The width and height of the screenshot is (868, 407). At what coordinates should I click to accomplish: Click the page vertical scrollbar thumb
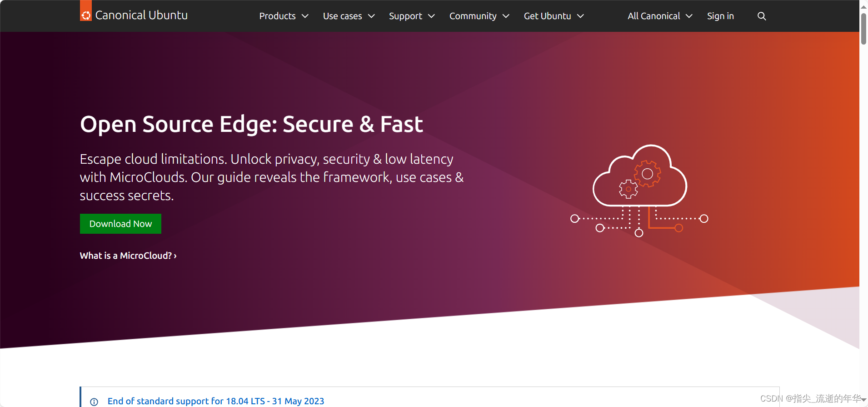click(863, 29)
